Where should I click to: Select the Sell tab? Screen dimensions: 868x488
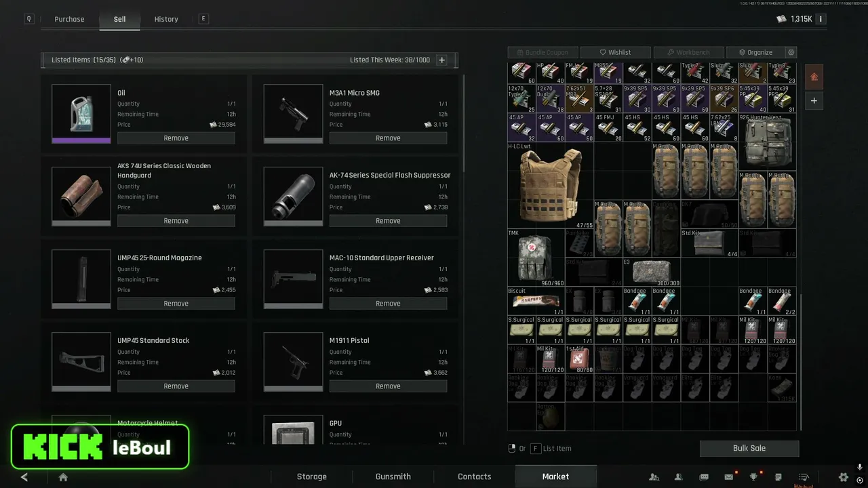click(119, 19)
